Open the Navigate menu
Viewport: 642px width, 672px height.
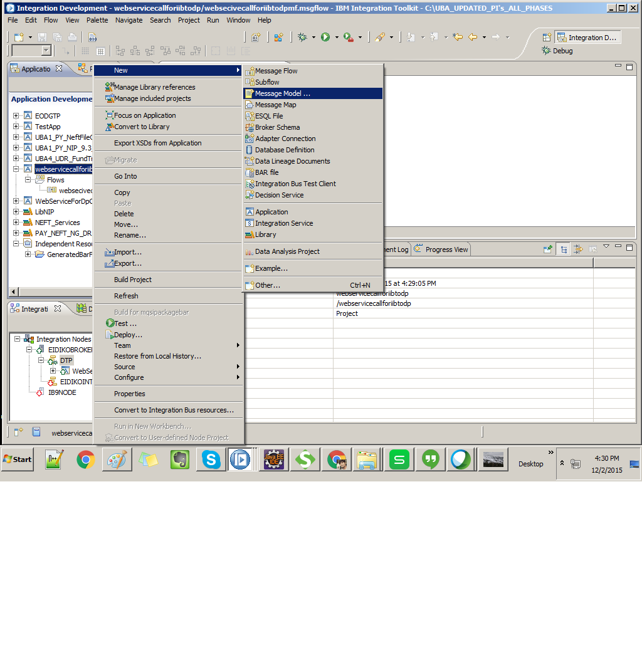129,19
